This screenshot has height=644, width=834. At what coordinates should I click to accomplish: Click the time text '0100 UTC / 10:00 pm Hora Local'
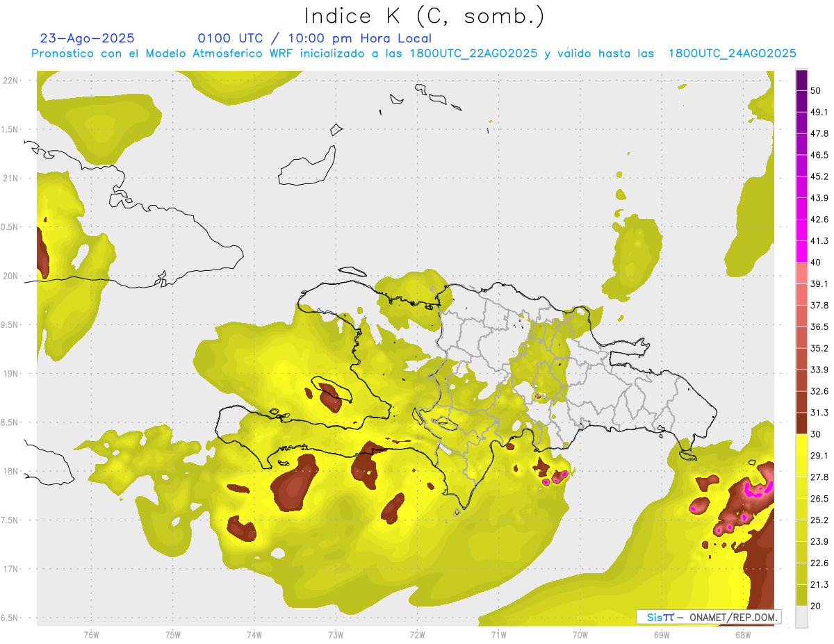coord(315,38)
